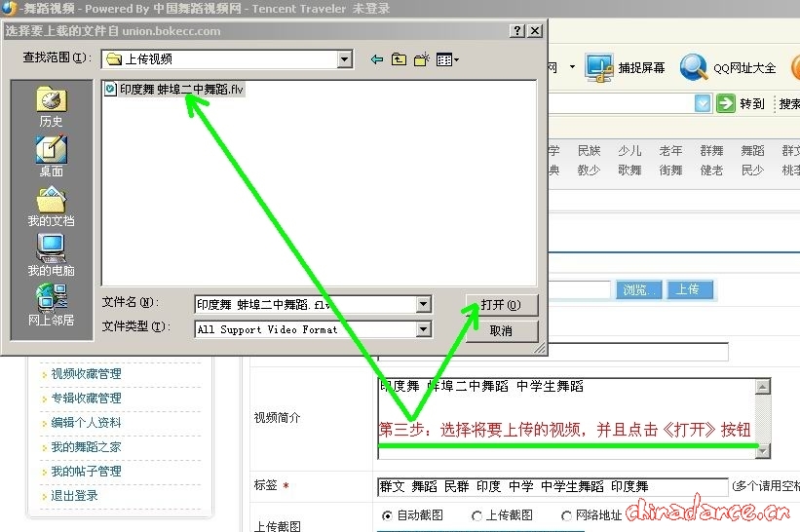Viewport: 800px width, 532px height.
Task: Open the 群舞 category link
Action: pyautogui.click(x=711, y=150)
